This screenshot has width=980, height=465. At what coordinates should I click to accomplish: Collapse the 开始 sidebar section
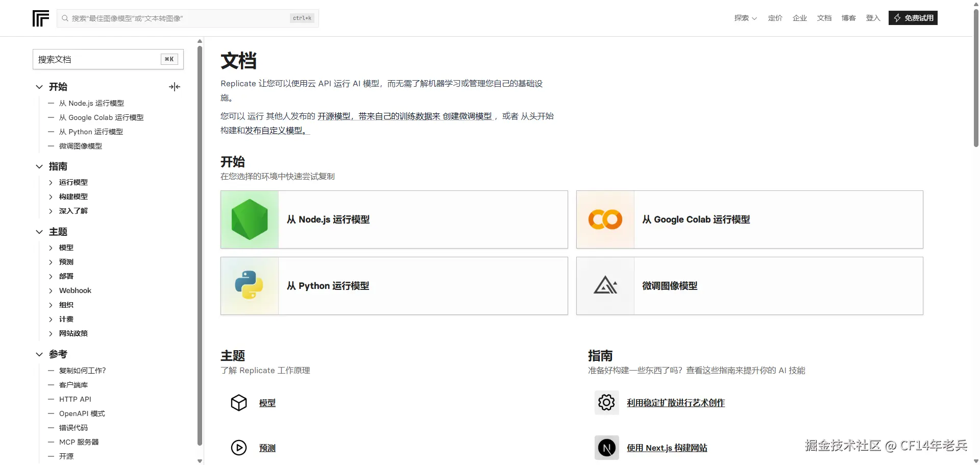(39, 87)
